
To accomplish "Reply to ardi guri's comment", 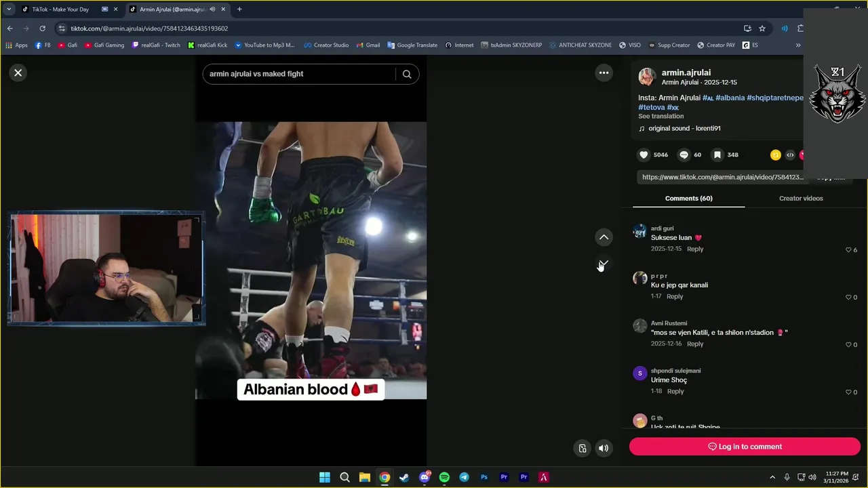I will [x=695, y=249].
